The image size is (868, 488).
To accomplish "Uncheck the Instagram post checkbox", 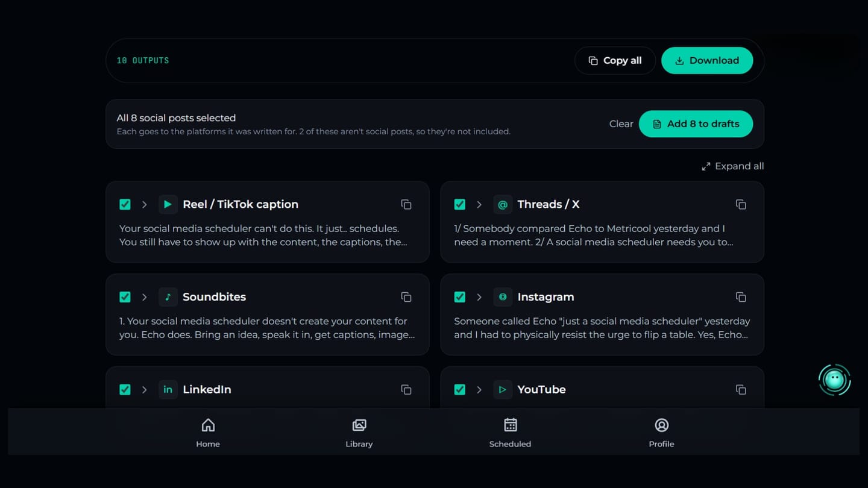I will [x=460, y=297].
